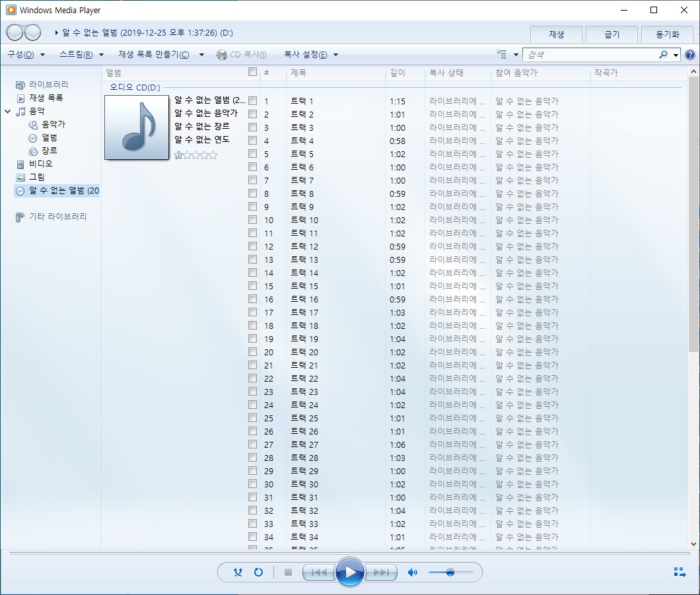Screen dimensions: 700x595
Task: Check the box for 트랙 17
Action: (x=253, y=312)
